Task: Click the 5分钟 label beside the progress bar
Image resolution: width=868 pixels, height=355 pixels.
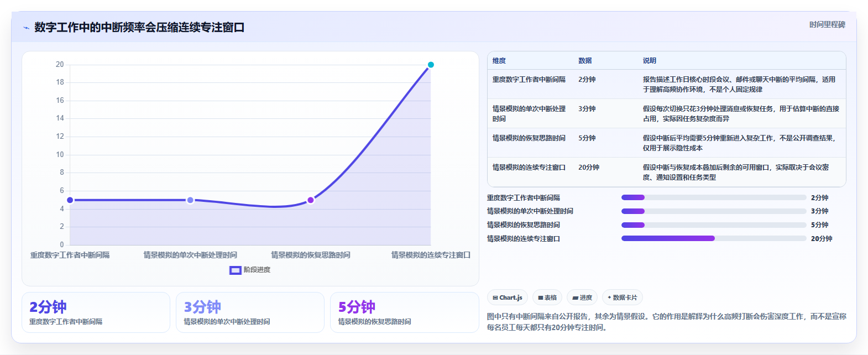Action: pyautogui.click(x=820, y=225)
